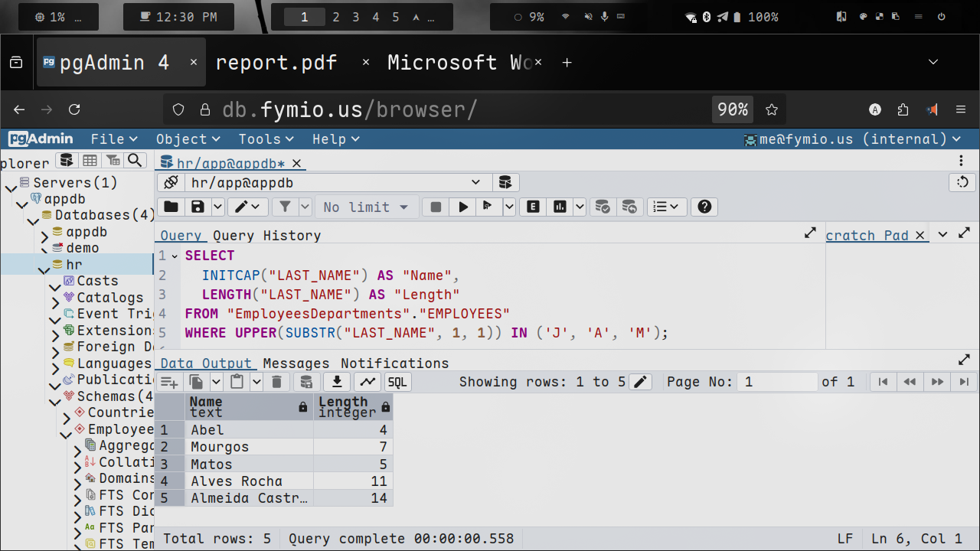Screen dimensions: 980x551
Task: Toggle the connection status icon
Action: [171, 182]
